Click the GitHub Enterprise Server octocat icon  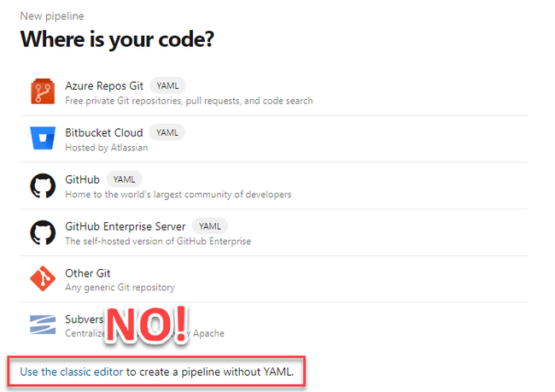pyautogui.click(x=43, y=232)
